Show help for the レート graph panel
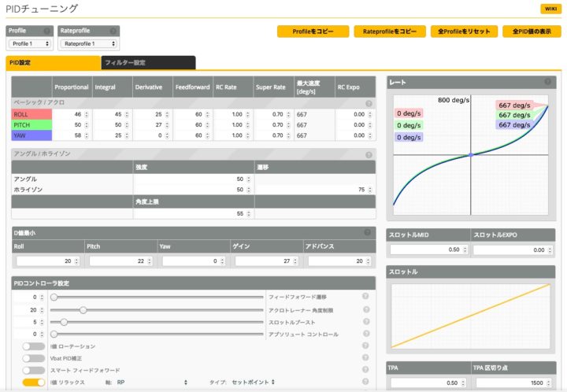Viewport: 567px width, 392px height. tap(547, 82)
